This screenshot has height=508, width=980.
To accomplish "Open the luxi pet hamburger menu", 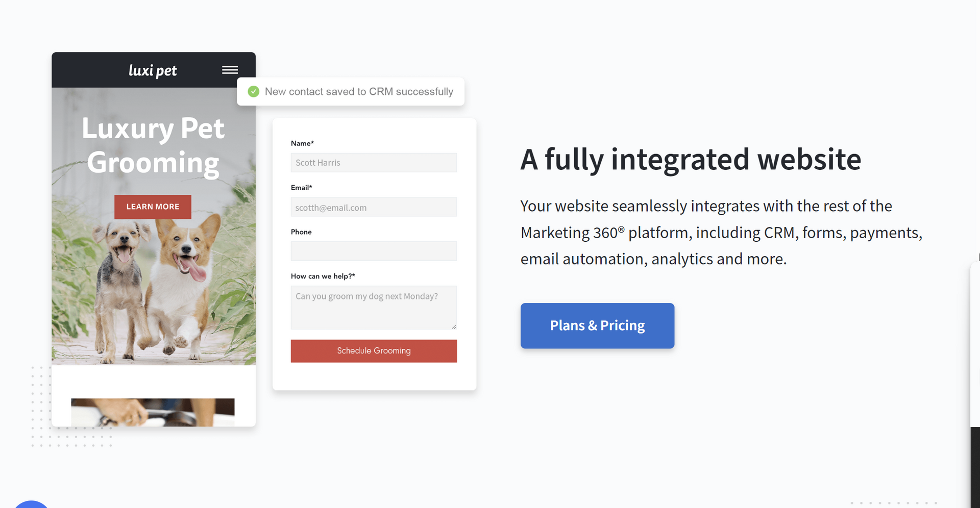I will click(x=230, y=70).
